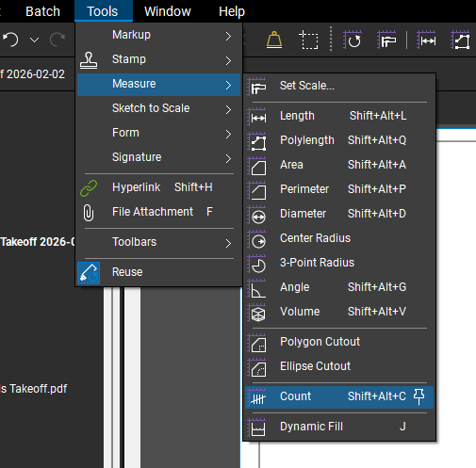Click the Set Scale toolbar icon

[x=386, y=40]
